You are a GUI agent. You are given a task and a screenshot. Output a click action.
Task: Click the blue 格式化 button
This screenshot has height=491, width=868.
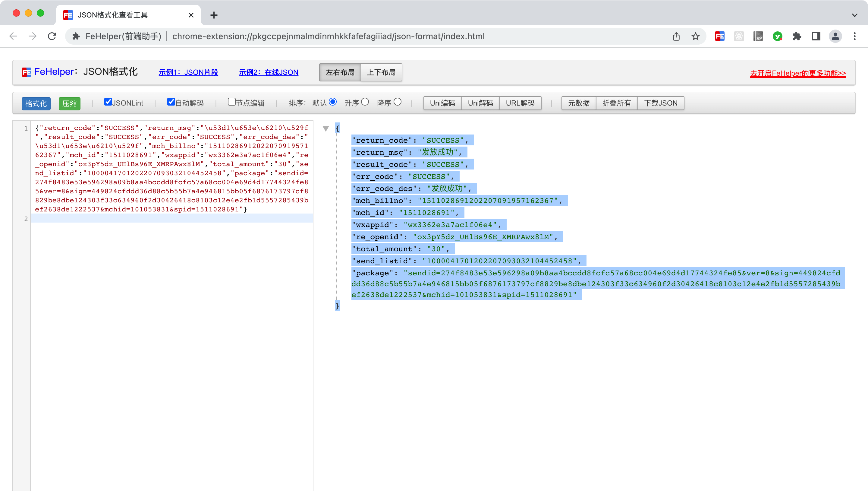click(x=36, y=103)
